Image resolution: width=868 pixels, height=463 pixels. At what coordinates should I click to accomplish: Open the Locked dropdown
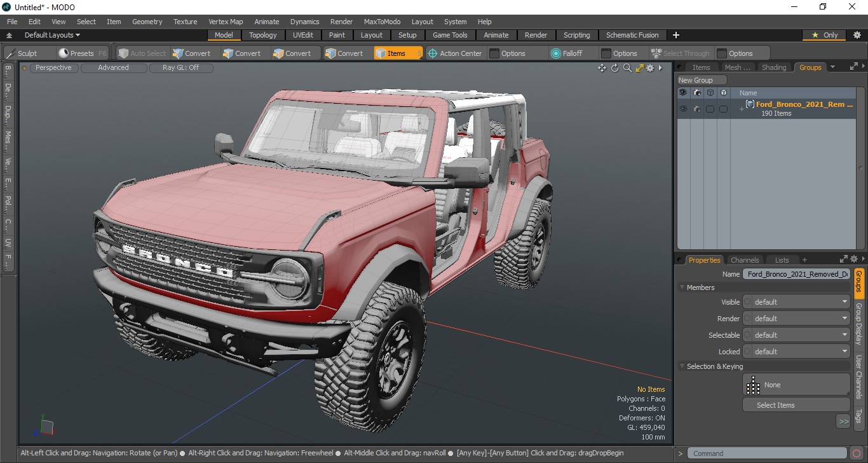click(x=796, y=352)
